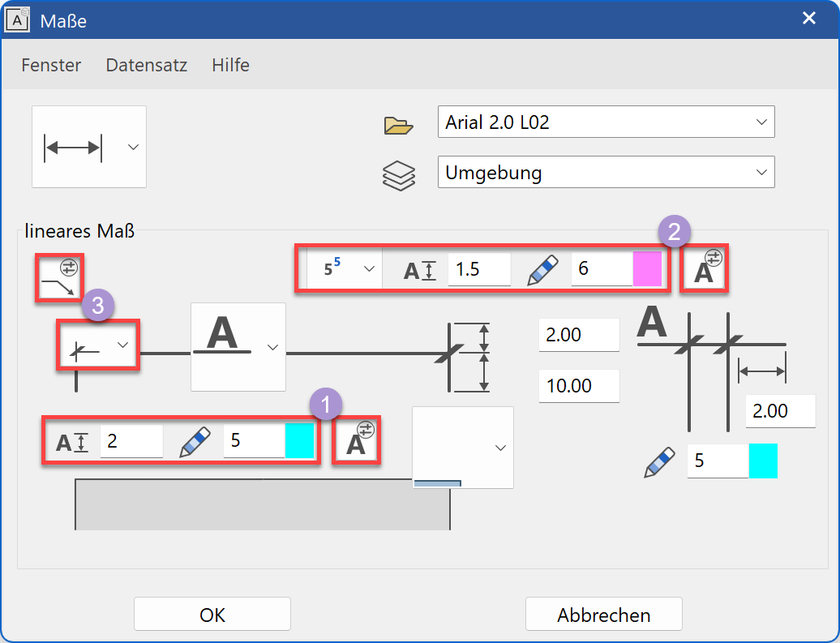
Task: Open the text settings icon beside the lower cyan swatch
Action: coord(357,440)
